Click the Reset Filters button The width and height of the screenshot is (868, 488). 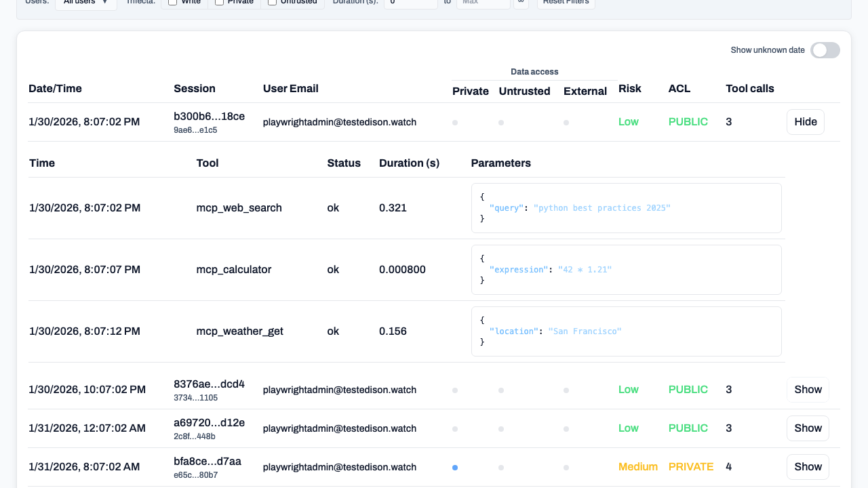click(x=566, y=3)
